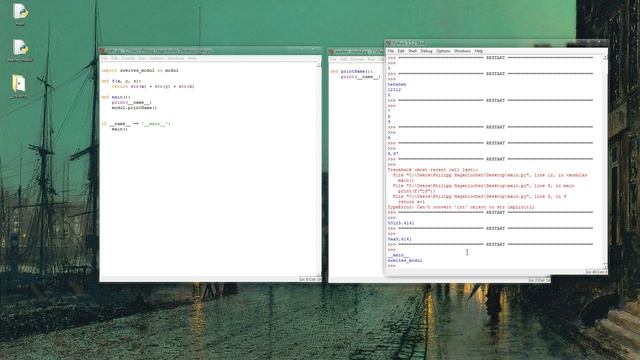This screenshot has width=640, height=360.
Task: Open Help menu in main.py editor window
Action: (192, 58)
